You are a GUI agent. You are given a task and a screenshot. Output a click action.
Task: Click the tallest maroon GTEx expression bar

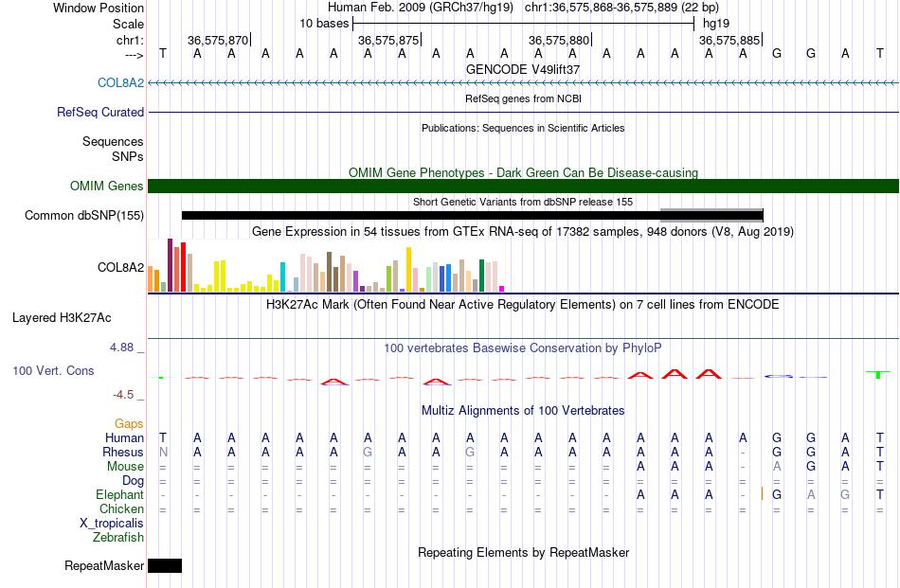(170, 265)
